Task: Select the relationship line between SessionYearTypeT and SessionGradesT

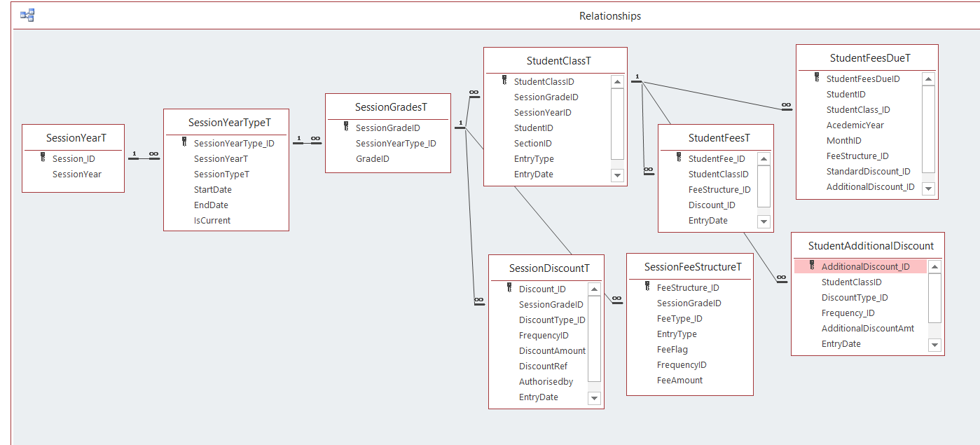Action: click(x=307, y=143)
